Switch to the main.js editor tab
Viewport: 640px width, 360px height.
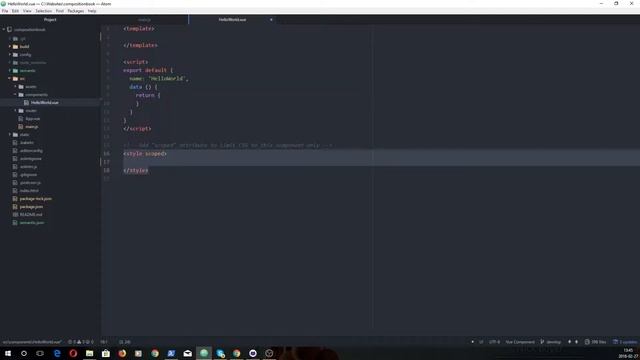pyautogui.click(x=144, y=20)
